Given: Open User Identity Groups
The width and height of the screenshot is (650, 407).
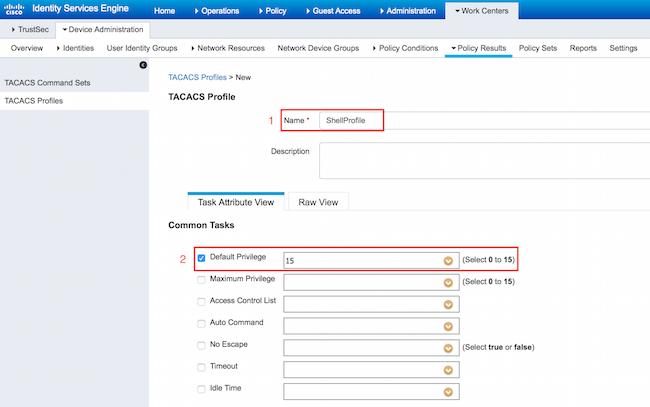Looking at the screenshot, I should coord(142,48).
